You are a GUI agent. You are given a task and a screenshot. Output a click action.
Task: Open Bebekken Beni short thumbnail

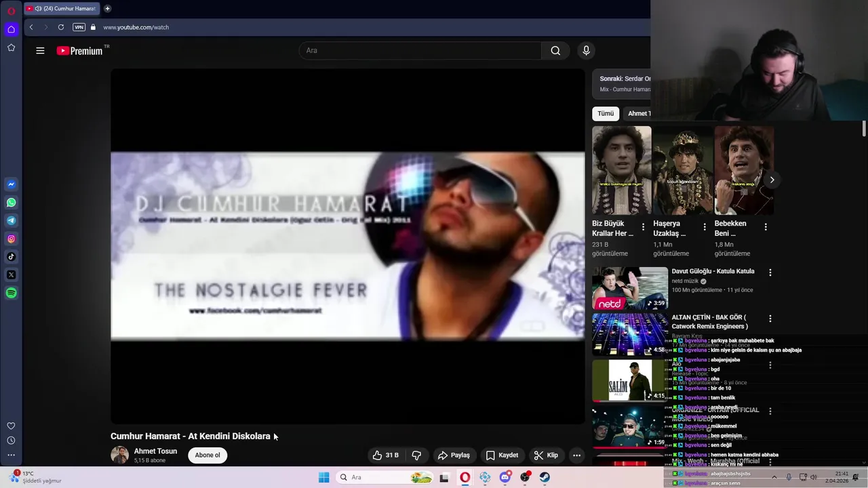[744, 171]
